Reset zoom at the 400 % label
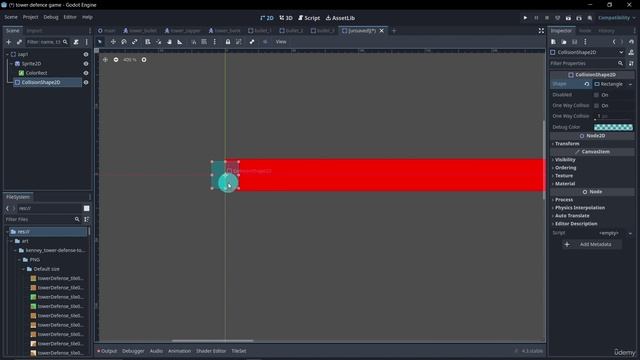Screen dimensions: 640x360 pyautogui.click(x=130, y=60)
